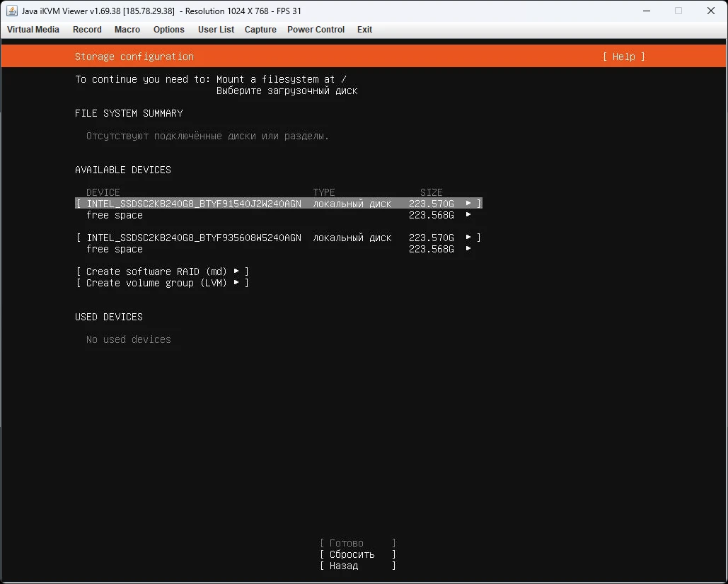The width and height of the screenshot is (728, 584).
Task: Open the Options menu
Action: (169, 30)
